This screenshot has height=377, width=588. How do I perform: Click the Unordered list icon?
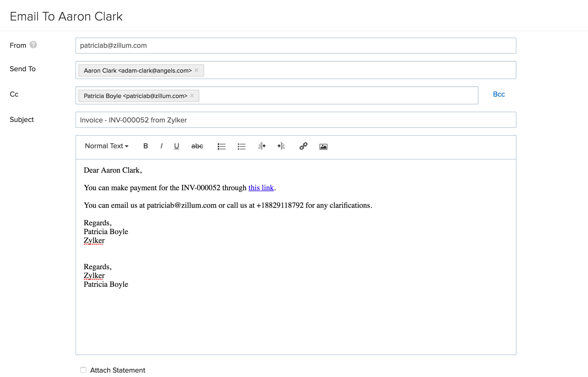tap(241, 146)
